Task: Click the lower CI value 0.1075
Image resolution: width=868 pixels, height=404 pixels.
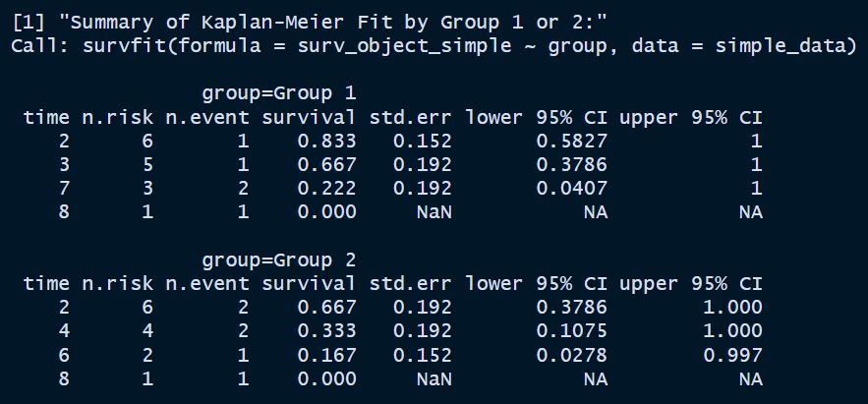Action: 571,331
